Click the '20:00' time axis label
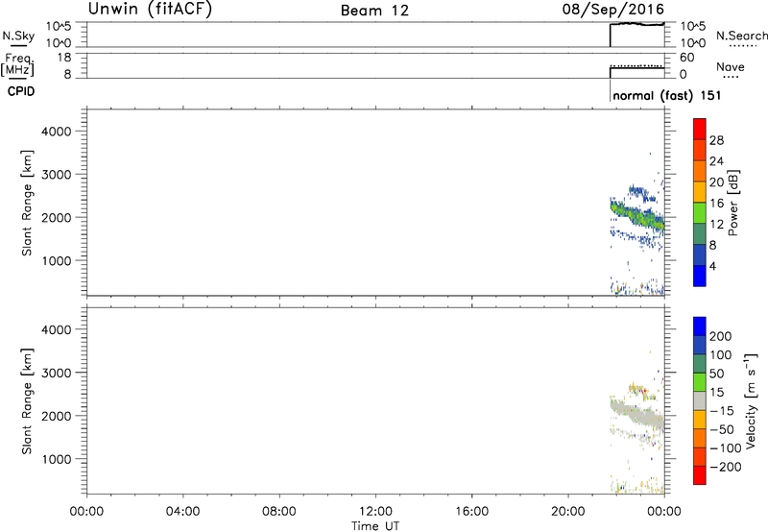768x532 pixels. click(567, 512)
